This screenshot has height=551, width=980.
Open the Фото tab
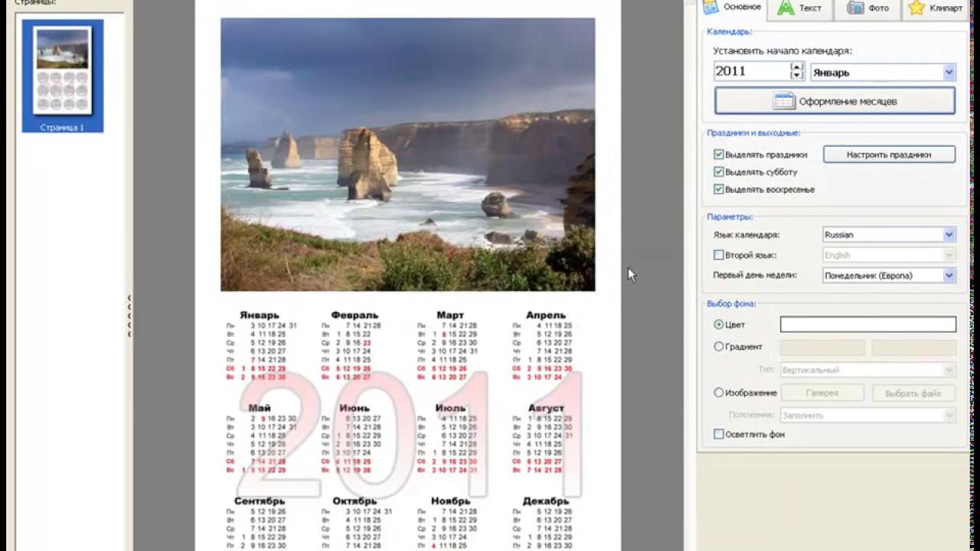click(869, 8)
